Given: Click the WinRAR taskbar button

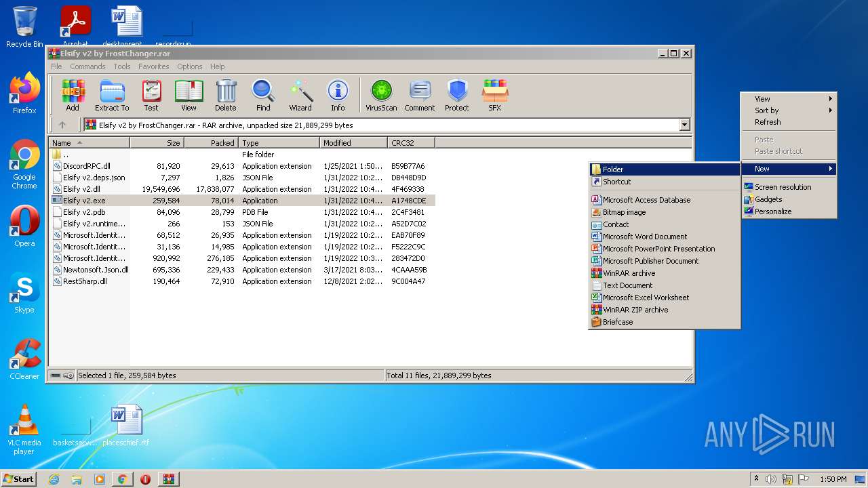Looking at the screenshot, I should tap(168, 479).
